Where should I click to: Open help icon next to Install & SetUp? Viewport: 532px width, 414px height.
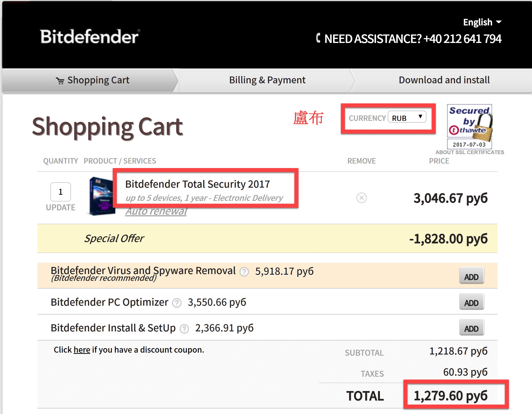[184, 329]
